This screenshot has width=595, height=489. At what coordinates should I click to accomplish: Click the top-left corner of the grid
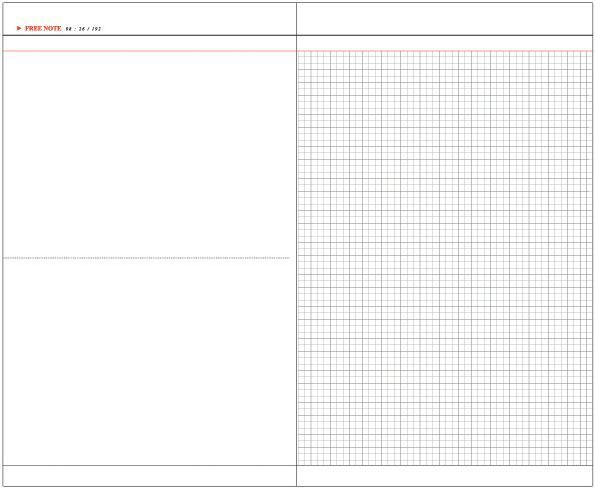click(298, 52)
